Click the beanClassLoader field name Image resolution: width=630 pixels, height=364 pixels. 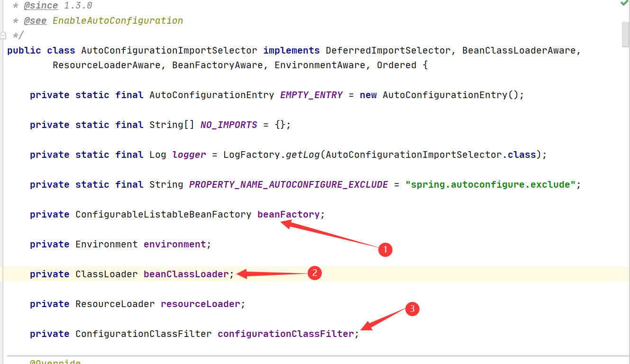(x=186, y=274)
